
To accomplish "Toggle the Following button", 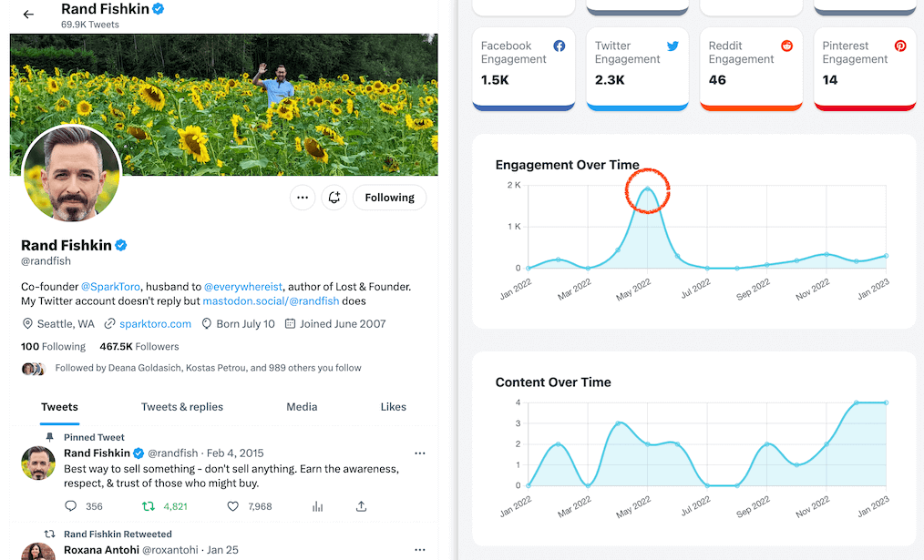I will [x=389, y=198].
